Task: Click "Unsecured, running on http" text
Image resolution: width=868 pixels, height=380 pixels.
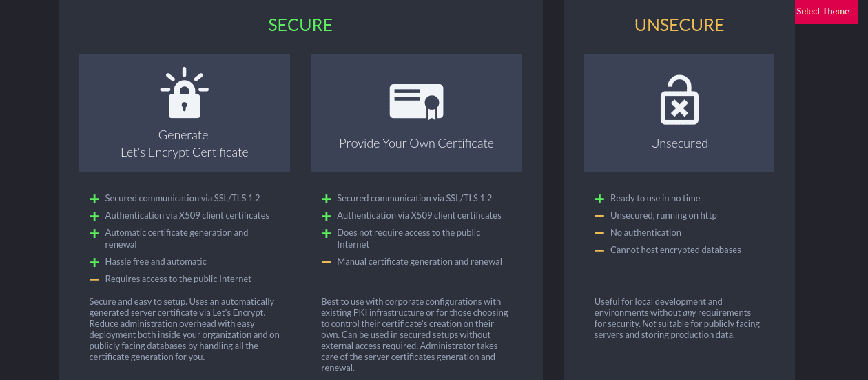Action: coord(663,216)
